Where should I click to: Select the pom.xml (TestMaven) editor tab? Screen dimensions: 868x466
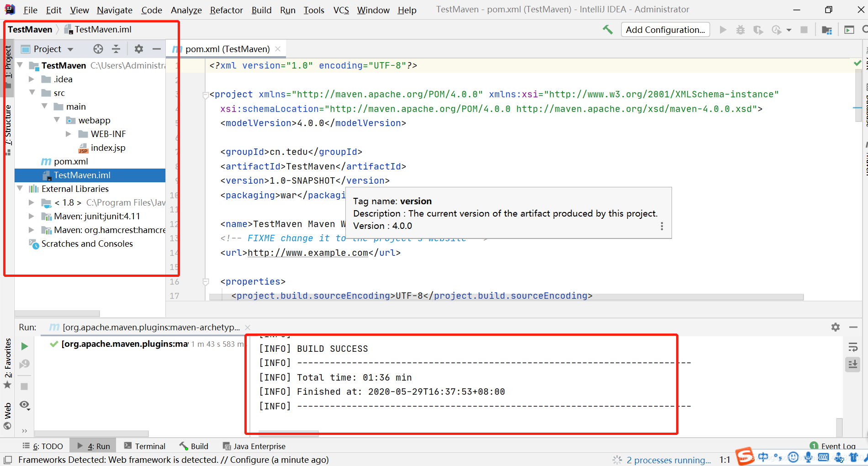[x=227, y=49]
